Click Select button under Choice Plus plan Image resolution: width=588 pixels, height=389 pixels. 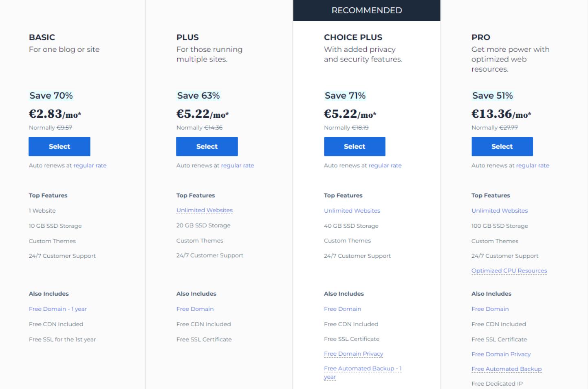click(355, 146)
